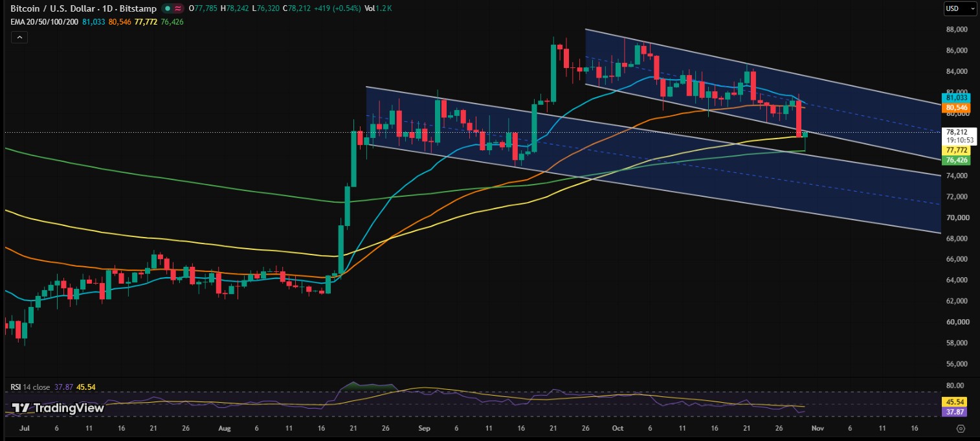Click the Sep label on the time axis
Viewport: 980px width, 441px height.
(x=425, y=429)
